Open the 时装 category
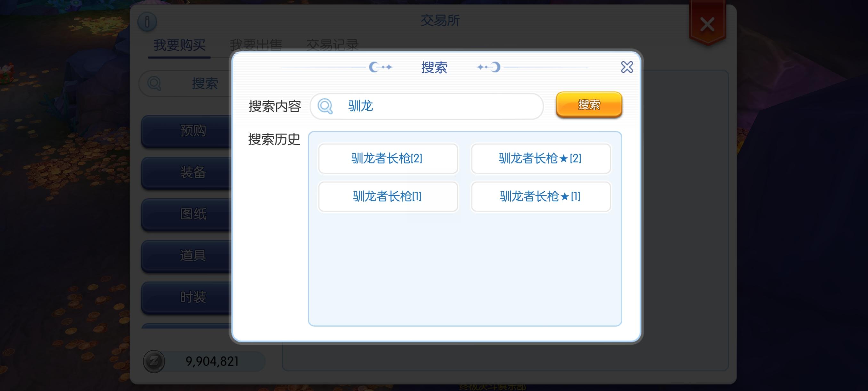The height and width of the screenshot is (391, 868). coord(189,297)
